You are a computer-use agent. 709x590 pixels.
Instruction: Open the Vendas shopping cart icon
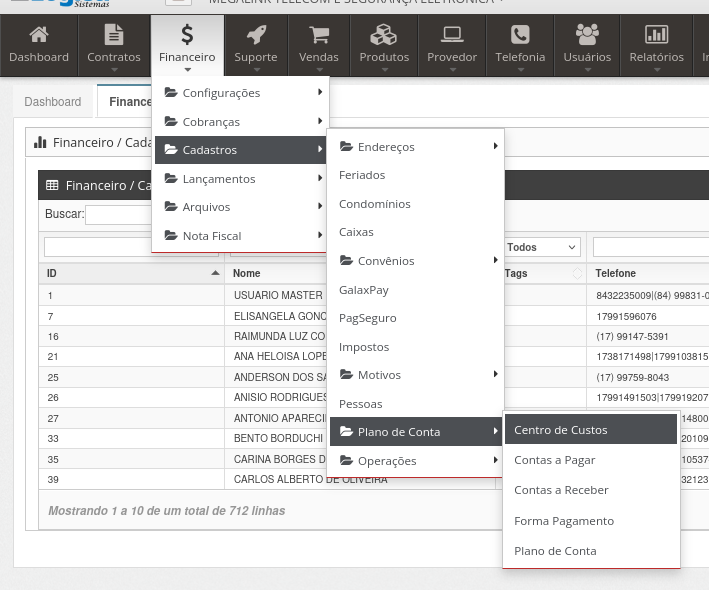(x=319, y=34)
